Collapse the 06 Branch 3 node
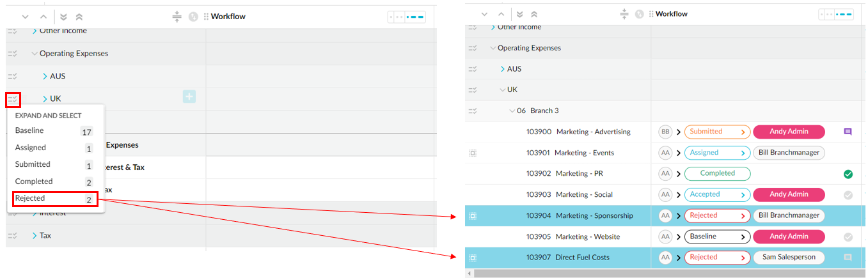Screen dimensions: 868x278 (x=512, y=111)
